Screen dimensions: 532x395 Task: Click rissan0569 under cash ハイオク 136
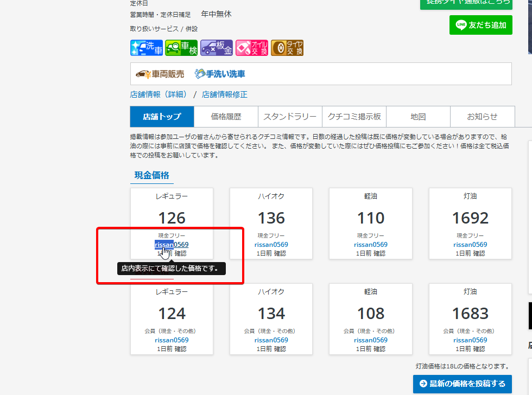tap(271, 245)
